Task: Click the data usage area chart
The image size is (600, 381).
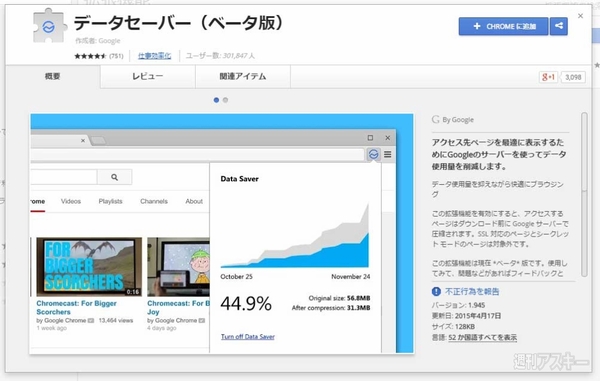Action: (x=295, y=235)
